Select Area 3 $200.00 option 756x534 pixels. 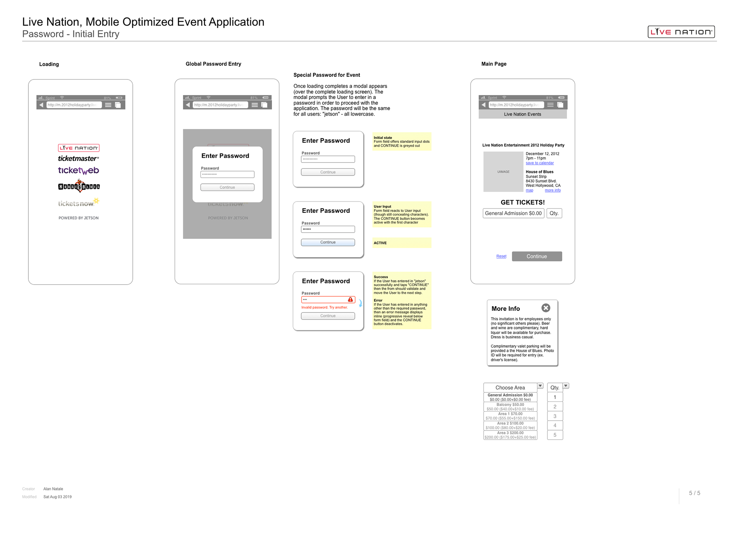510,435
